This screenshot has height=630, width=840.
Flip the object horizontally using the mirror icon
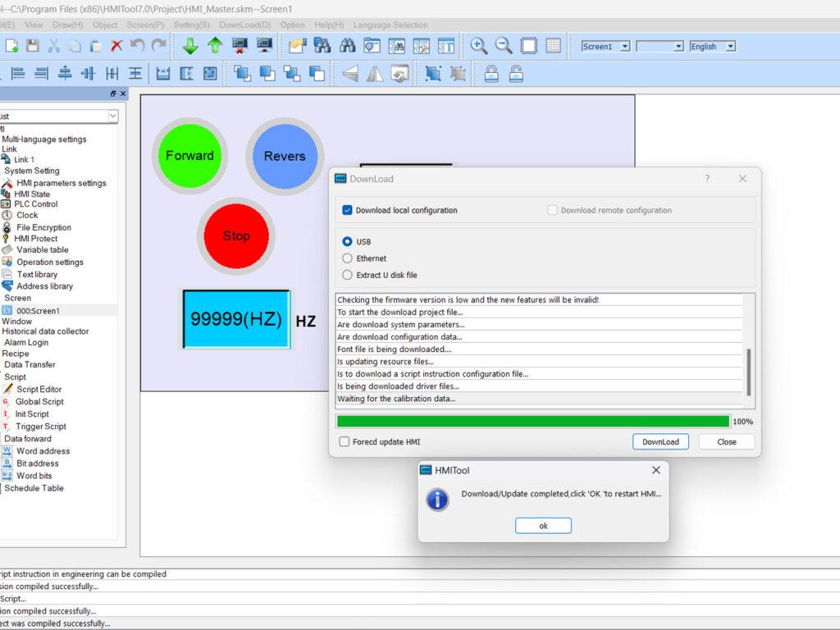pyautogui.click(x=375, y=73)
